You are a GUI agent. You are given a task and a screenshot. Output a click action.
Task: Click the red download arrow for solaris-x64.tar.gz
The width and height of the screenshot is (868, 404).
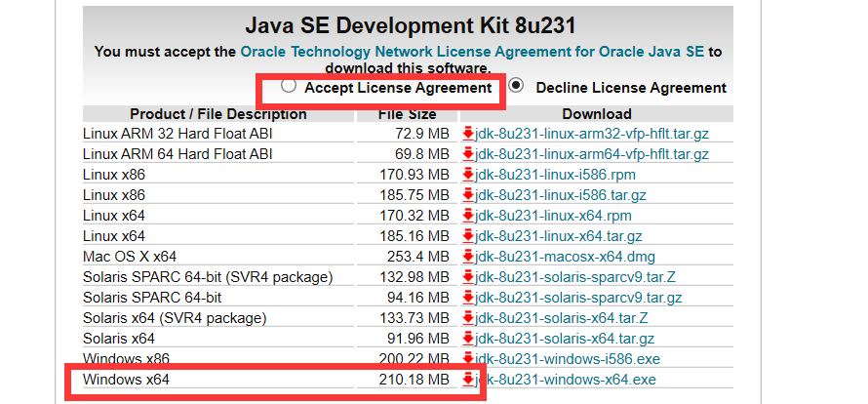coord(468,339)
